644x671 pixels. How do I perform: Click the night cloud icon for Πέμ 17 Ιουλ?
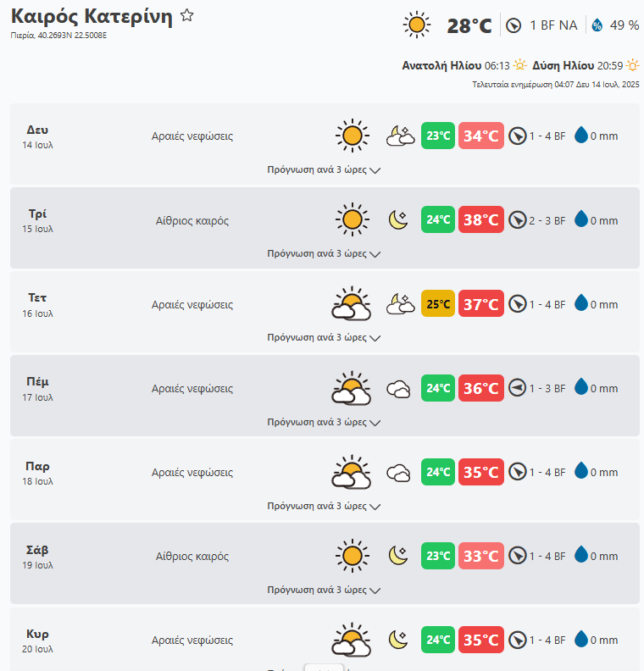pos(398,389)
